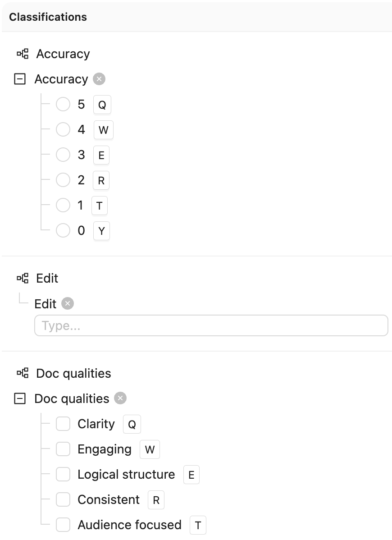Image resolution: width=392 pixels, height=540 pixels.
Task: Tick the Audience focused checkbox
Action: pos(63,525)
